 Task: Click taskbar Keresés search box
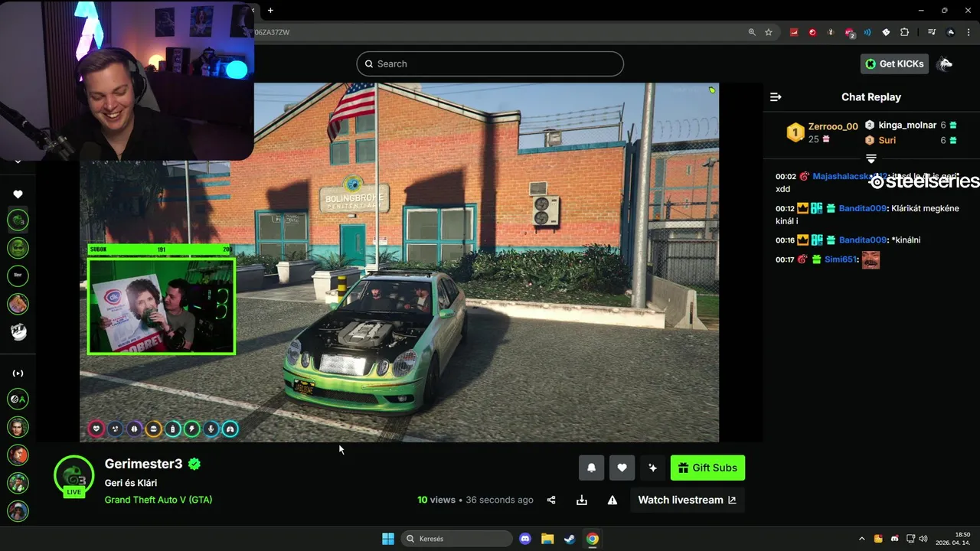pyautogui.click(x=457, y=539)
